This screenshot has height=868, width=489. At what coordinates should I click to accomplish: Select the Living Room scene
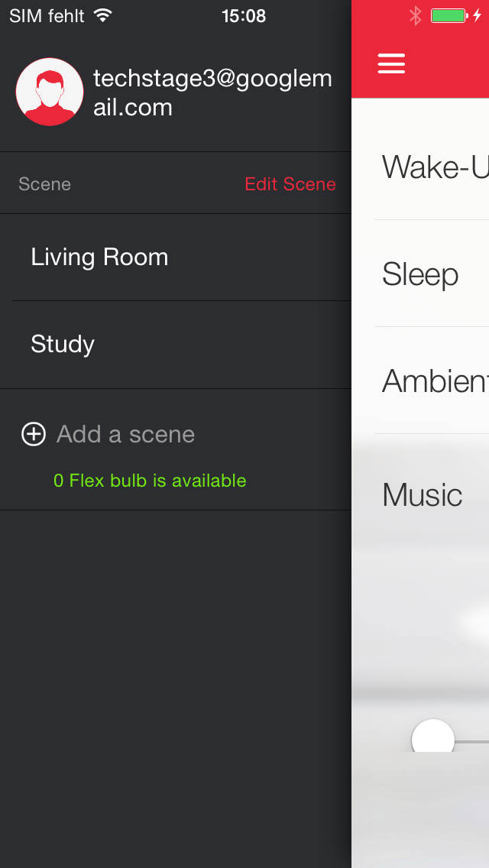point(99,257)
